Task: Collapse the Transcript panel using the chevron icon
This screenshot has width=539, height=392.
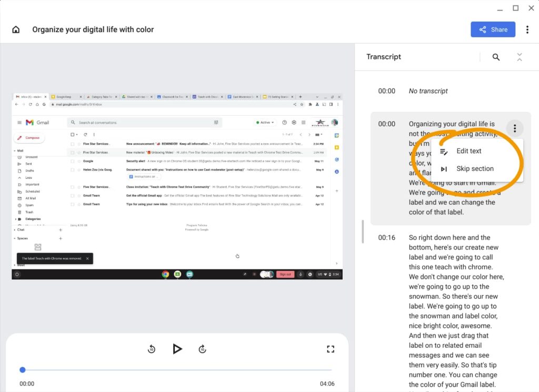Action: (x=520, y=57)
